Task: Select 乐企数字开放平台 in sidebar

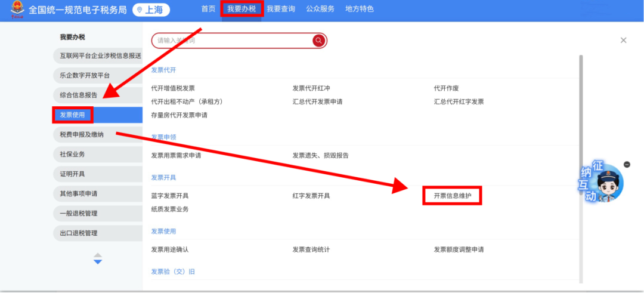Action: click(98, 75)
